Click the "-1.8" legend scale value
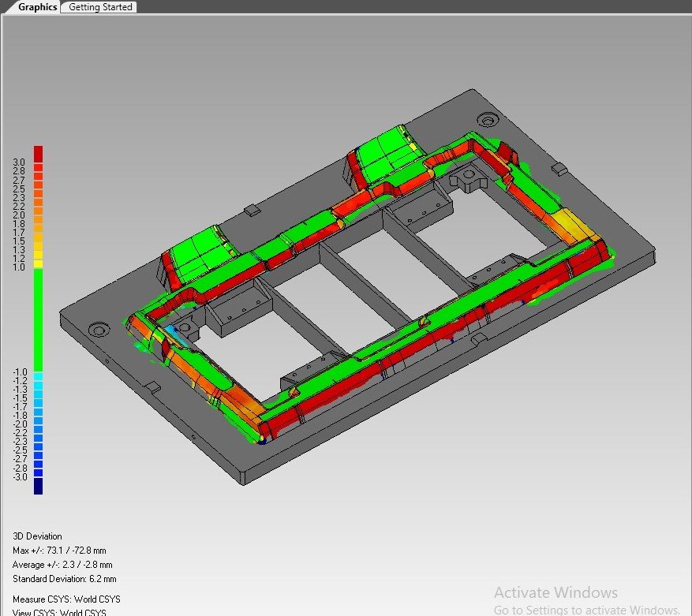This screenshot has width=692, height=616. [20, 415]
